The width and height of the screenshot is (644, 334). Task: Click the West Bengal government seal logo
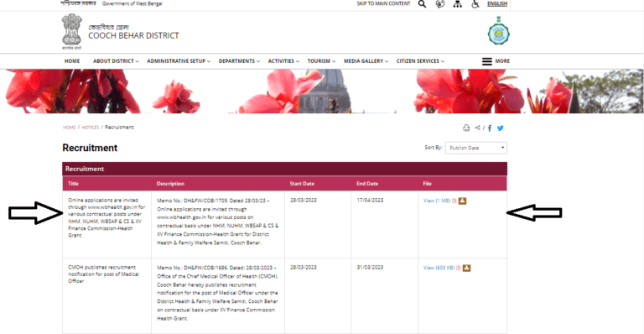pyautogui.click(x=499, y=31)
